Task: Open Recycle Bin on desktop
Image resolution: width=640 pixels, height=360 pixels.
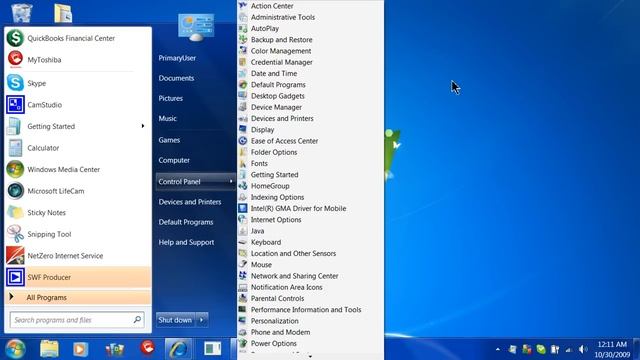Action: [x=22, y=12]
